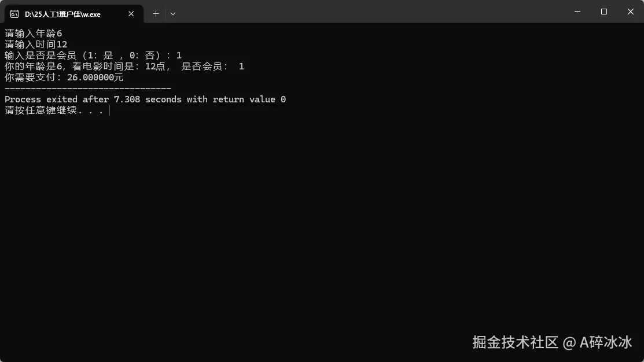Click the summary line starting 你的年龄是6
644x362 pixels.
point(124,67)
